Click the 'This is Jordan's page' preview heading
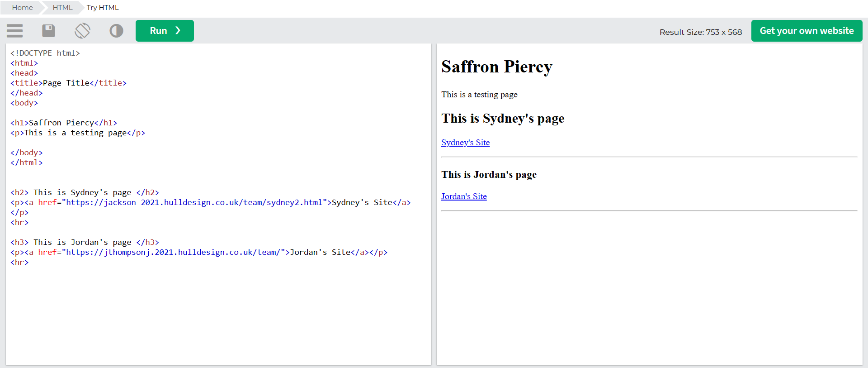 489,175
